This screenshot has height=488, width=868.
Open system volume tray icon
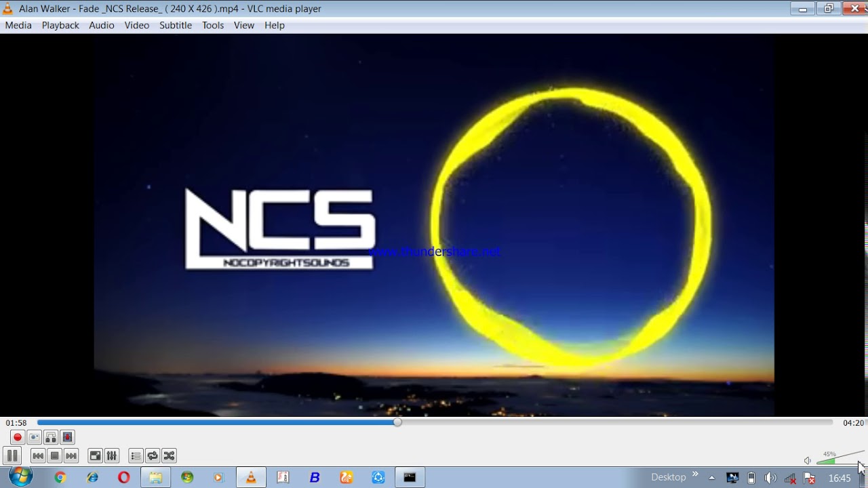point(770,478)
